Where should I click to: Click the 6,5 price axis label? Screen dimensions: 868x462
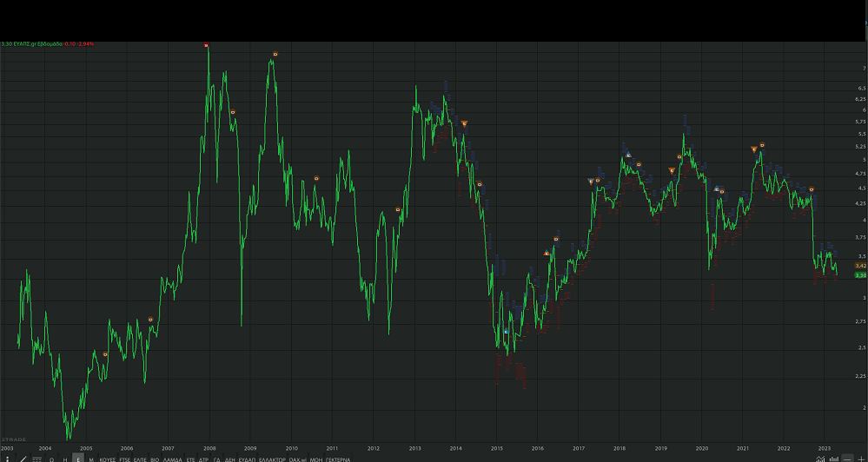pyautogui.click(x=861, y=88)
